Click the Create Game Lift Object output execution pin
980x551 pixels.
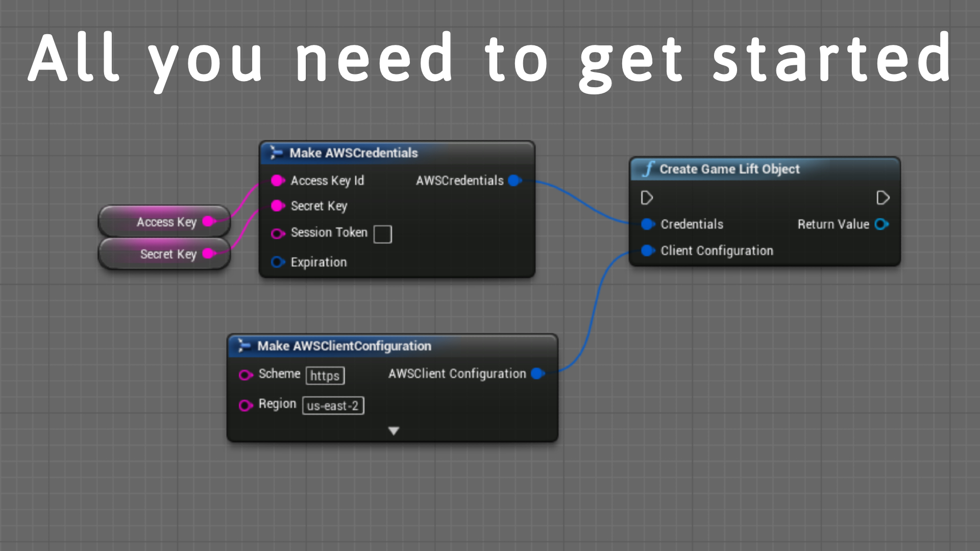[x=883, y=197]
